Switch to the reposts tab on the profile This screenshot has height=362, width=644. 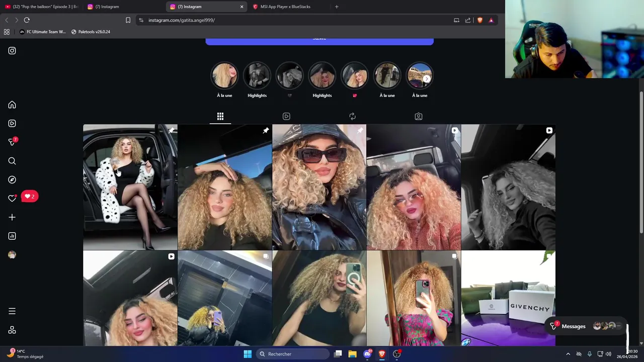[x=352, y=116]
